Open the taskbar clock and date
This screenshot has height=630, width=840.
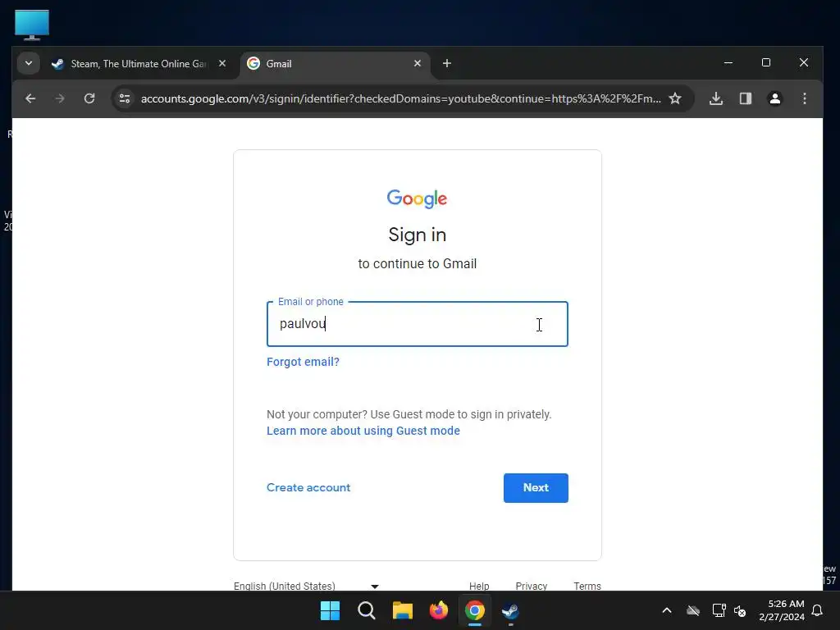(782, 610)
